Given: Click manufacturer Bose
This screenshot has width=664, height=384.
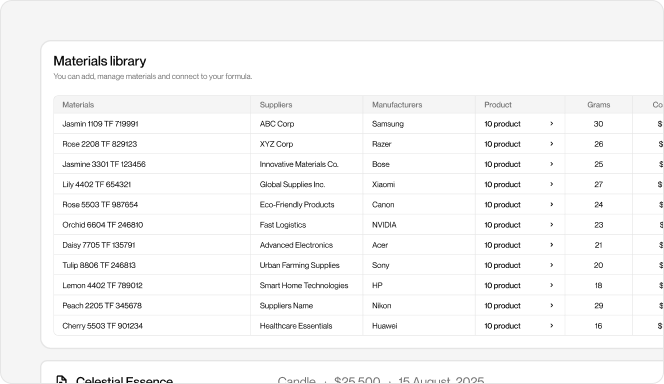Looking at the screenshot, I should (380, 164).
